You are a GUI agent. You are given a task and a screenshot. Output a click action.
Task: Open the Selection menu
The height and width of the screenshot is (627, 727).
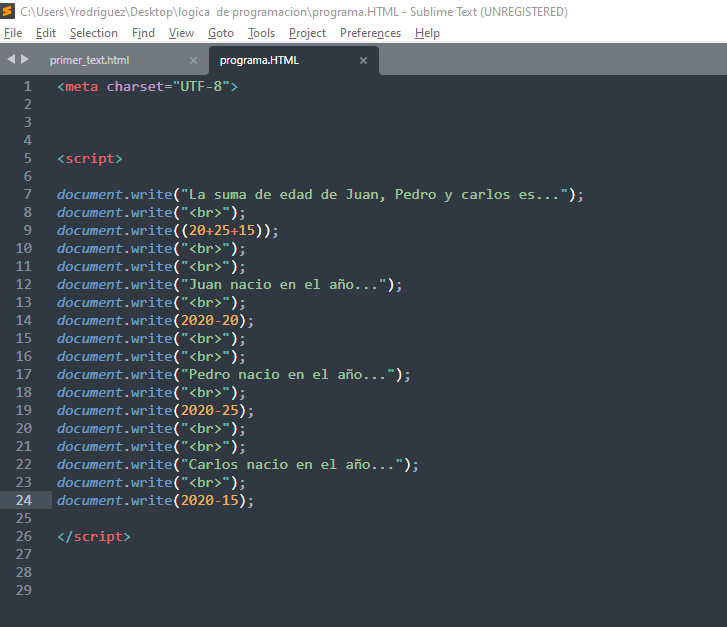point(94,33)
